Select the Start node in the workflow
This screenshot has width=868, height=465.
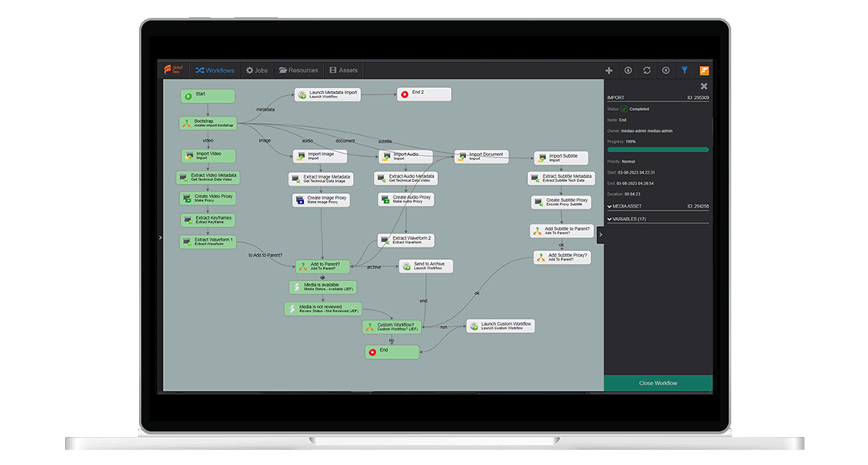pos(207,96)
